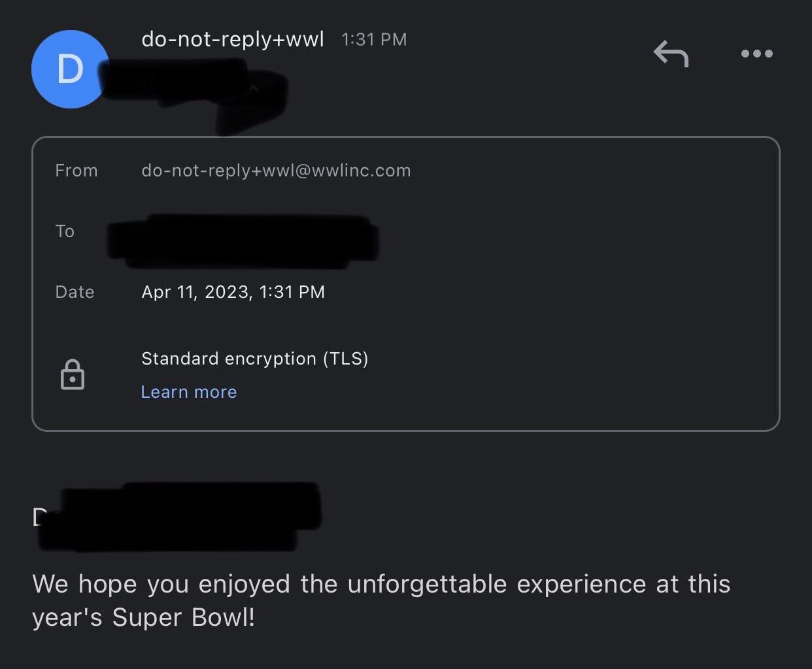Screen dimensions: 812x669
Task: Tap the word unforgettable in the message
Action: (427, 584)
